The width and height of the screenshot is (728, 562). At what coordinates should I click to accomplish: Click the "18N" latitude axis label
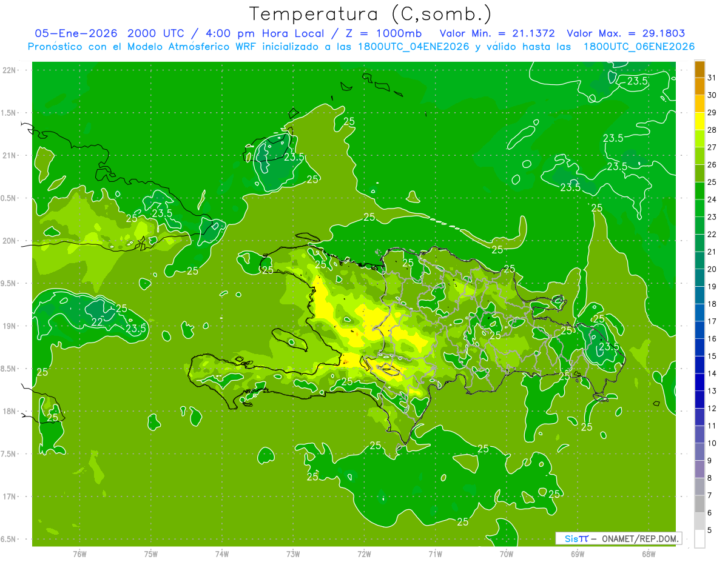coord(9,411)
